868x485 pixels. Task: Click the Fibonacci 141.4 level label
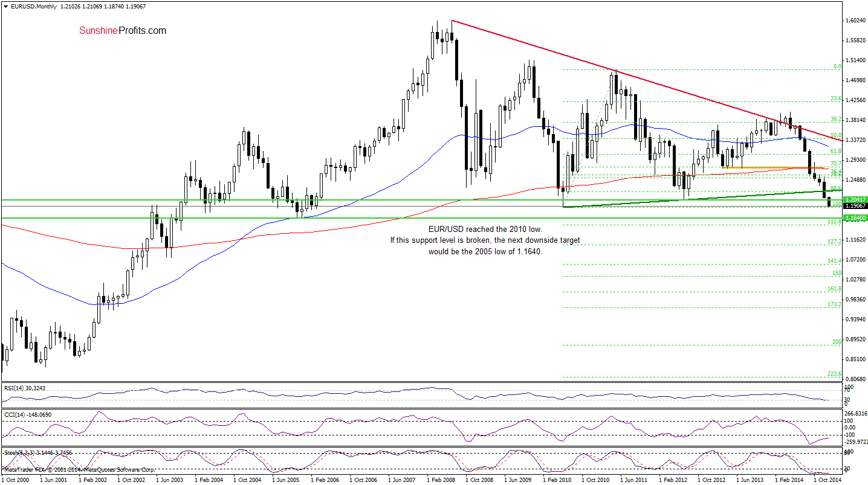pyautogui.click(x=835, y=261)
